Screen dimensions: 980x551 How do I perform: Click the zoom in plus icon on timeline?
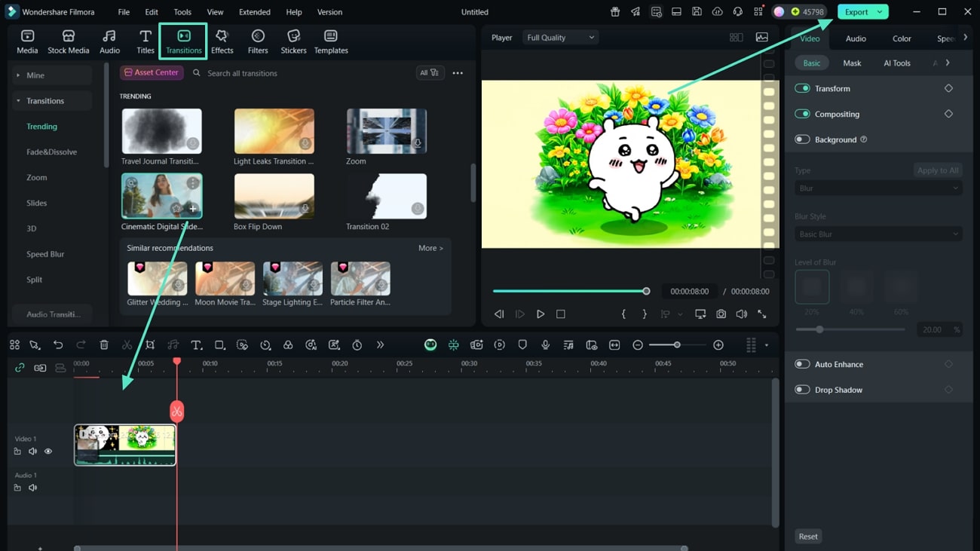click(718, 344)
